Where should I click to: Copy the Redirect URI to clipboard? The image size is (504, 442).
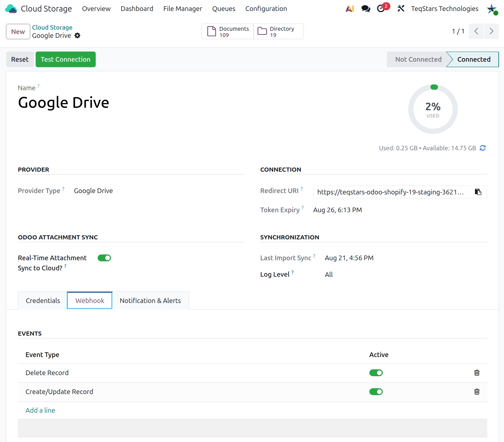tap(478, 192)
